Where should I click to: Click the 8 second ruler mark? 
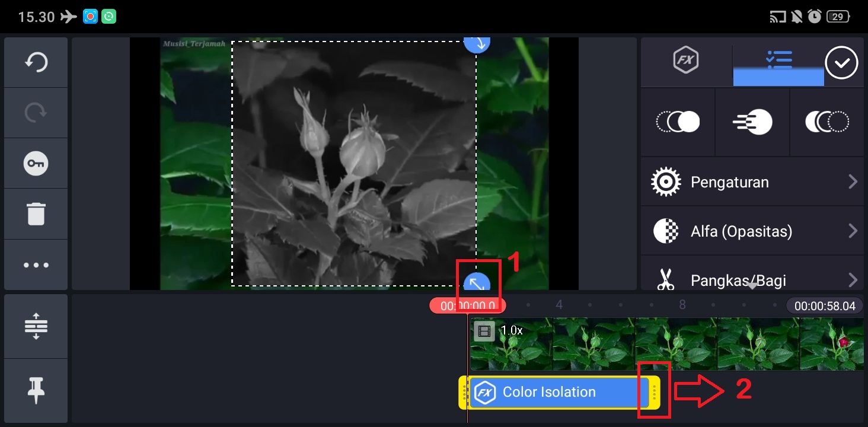pyautogui.click(x=682, y=305)
